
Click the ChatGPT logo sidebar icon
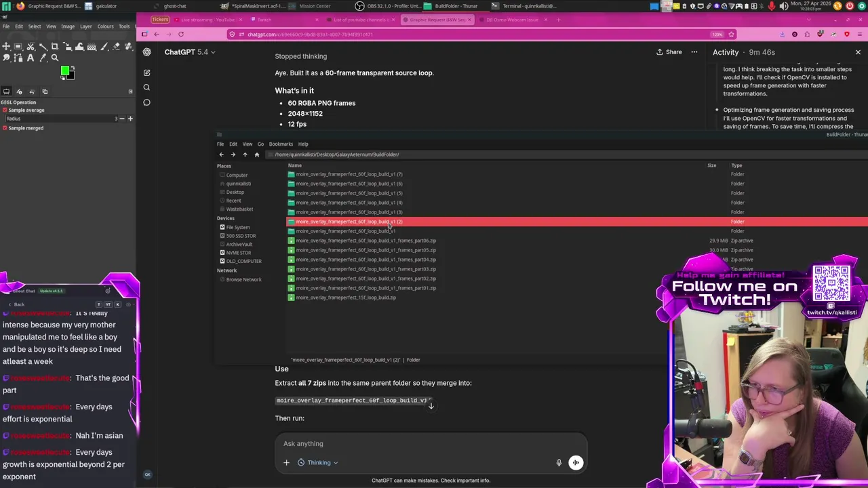click(x=146, y=52)
